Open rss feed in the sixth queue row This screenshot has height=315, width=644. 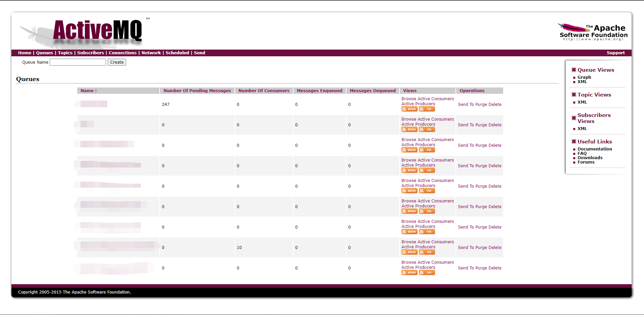tap(427, 211)
